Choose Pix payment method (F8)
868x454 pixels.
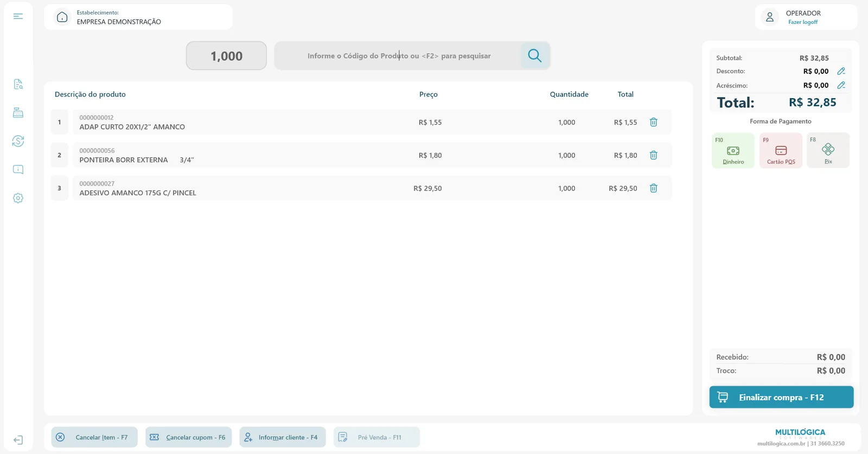click(828, 150)
